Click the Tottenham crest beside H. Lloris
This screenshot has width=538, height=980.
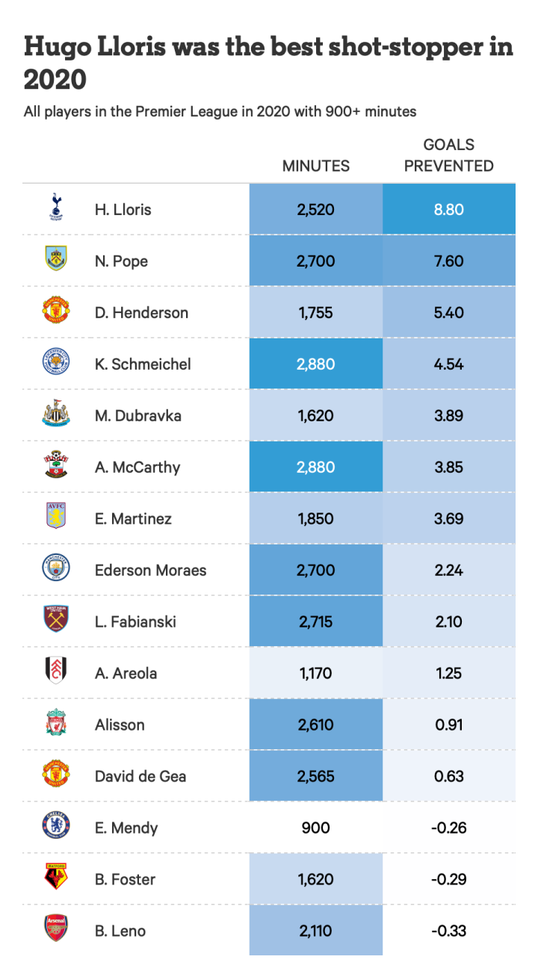click(x=56, y=208)
